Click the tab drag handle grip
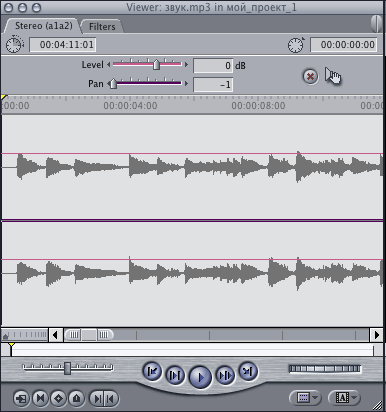 [376, 23]
